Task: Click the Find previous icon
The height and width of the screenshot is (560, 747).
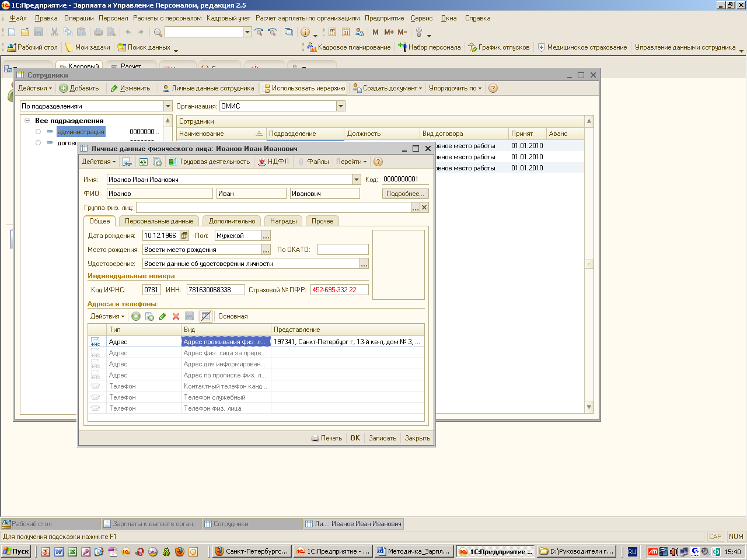Action: pos(272,32)
